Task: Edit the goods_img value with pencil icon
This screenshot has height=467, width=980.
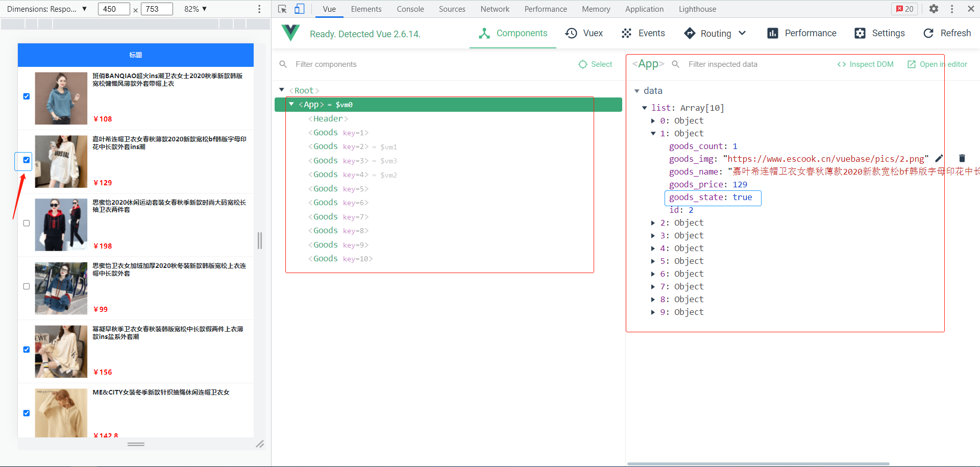Action: (939, 158)
